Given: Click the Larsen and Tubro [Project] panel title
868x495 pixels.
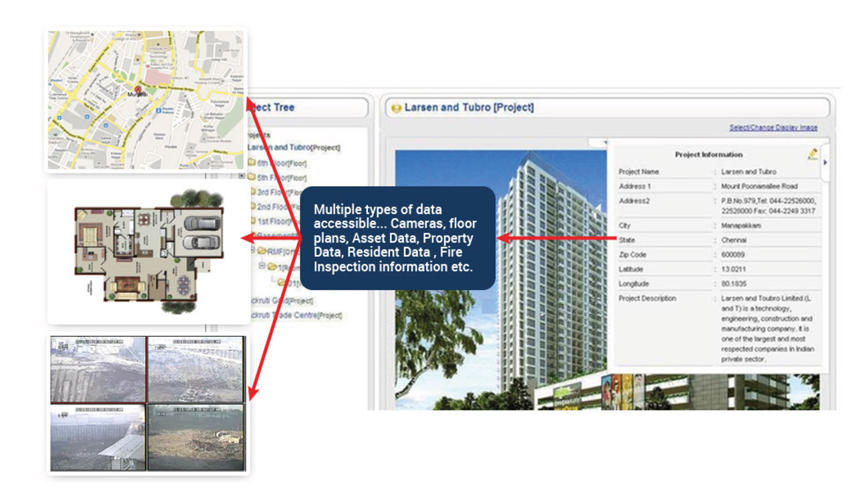Looking at the screenshot, I should tap(469, 107).
